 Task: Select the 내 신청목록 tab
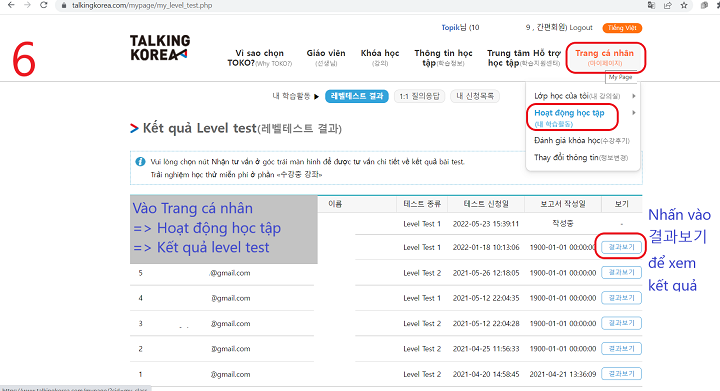(475, 96)
